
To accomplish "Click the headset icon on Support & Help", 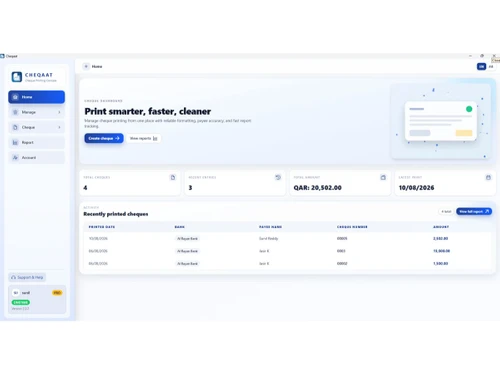I will (14, 277).
